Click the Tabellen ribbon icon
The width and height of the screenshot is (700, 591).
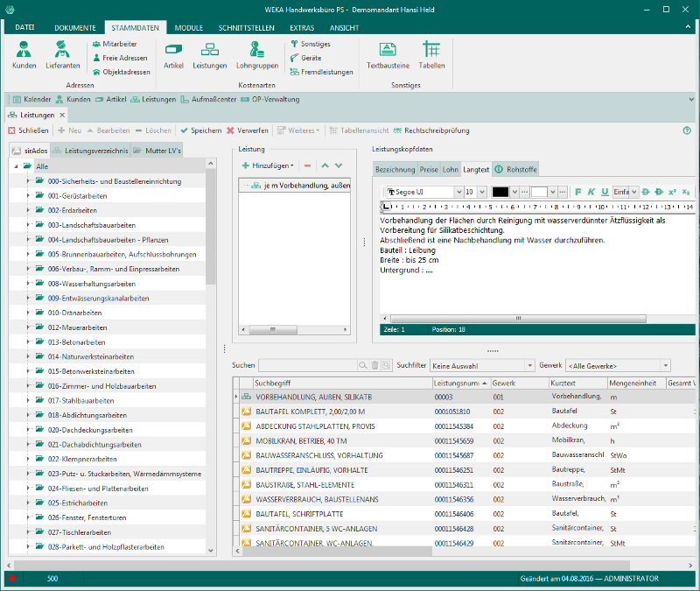click(x=431, y=54)
